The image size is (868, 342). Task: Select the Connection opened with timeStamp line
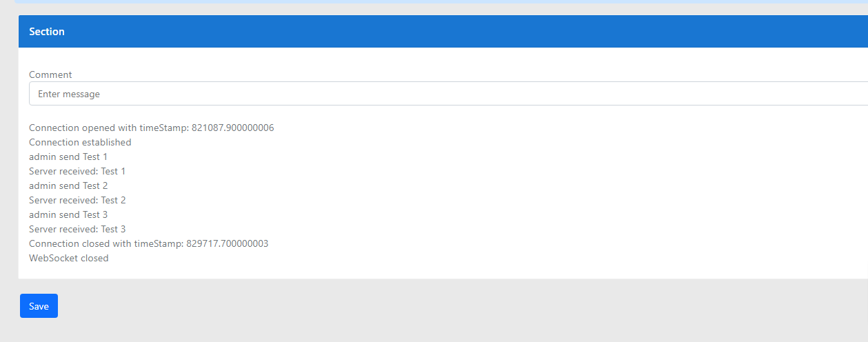[152, 128]
